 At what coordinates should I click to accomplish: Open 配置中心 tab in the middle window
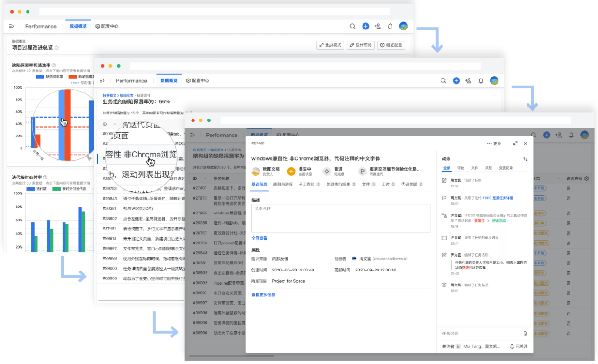click(197, 81)
